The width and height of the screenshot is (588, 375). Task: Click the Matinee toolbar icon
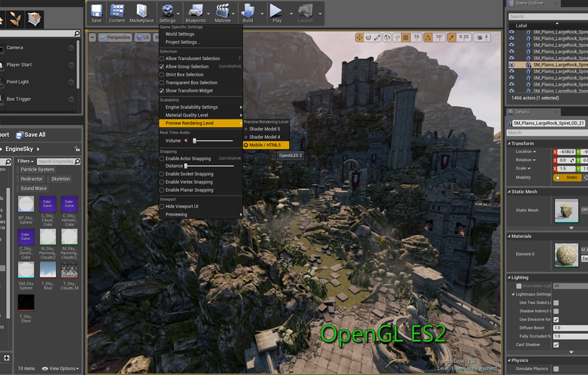point(223,11)
